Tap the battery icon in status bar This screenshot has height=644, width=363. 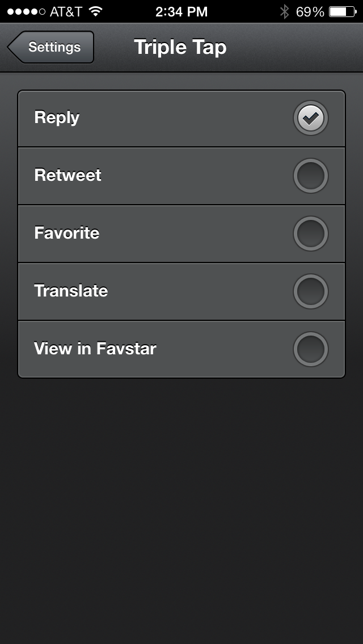coord(341,11)
